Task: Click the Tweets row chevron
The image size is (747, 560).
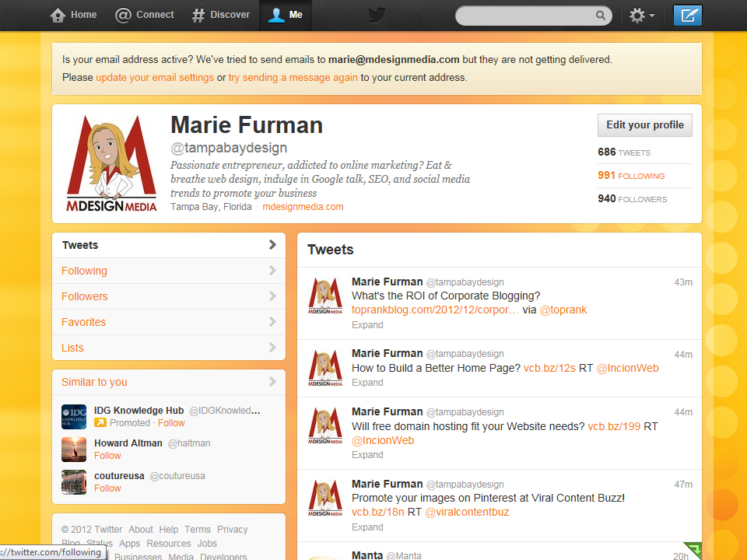Action: 272,245
